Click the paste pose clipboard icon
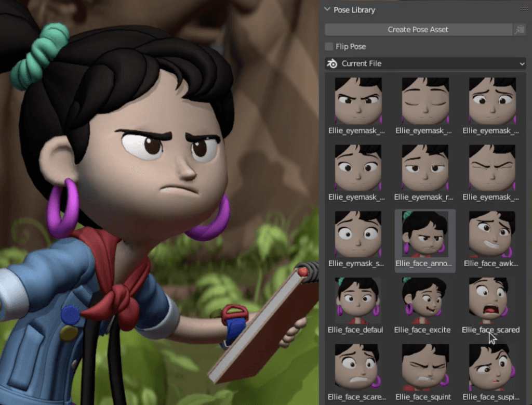 (x=520, y=30)
